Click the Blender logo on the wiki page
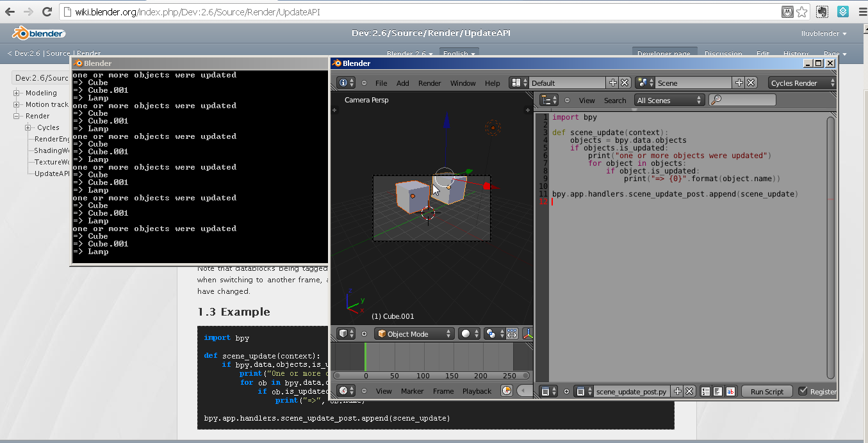The height and width of the screenshot is (443, 868). (40, 33)
